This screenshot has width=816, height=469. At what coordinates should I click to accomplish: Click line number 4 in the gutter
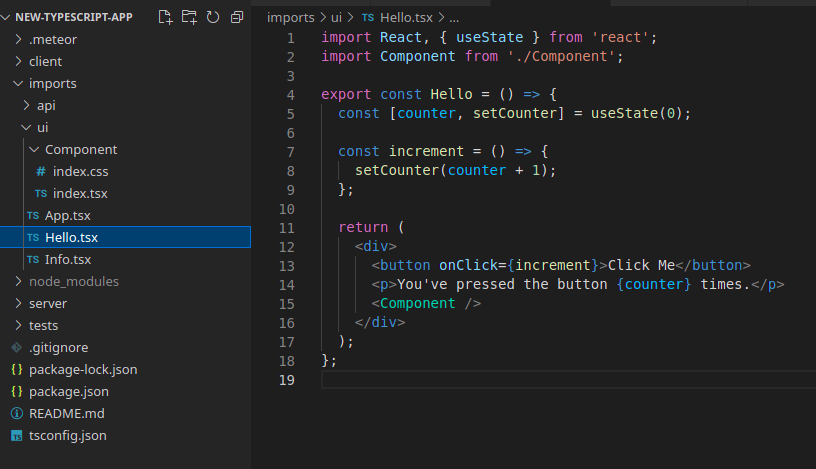click(x=290, y=95)
